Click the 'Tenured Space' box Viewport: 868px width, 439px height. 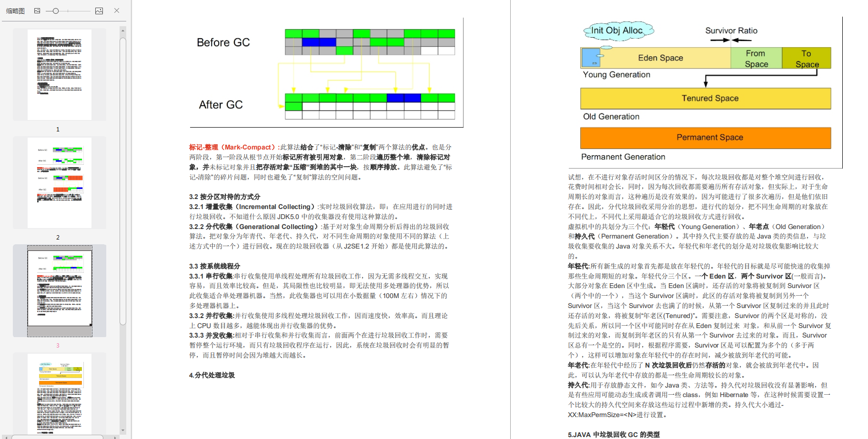click(x=706, y=99)
